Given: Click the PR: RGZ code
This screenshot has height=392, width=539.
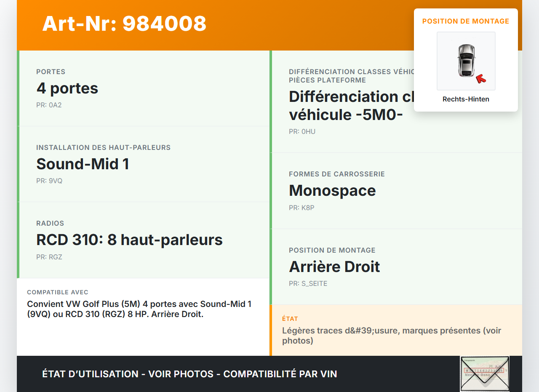Looking at the screenshot, I should coord(49,257).
